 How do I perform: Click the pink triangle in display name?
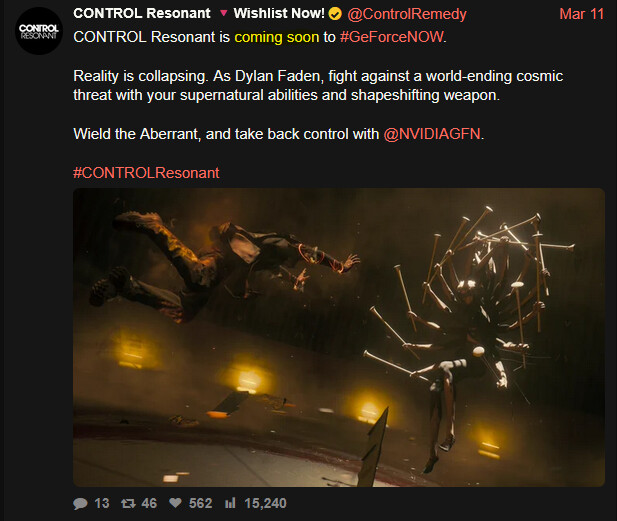pyautogui.click(x=224, y=13)
